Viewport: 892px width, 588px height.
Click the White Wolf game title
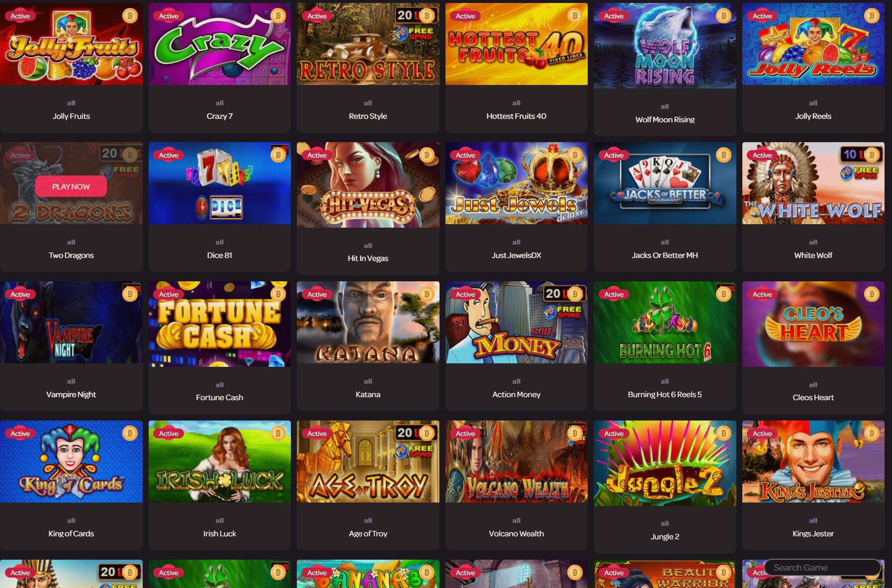pos(813,255)
